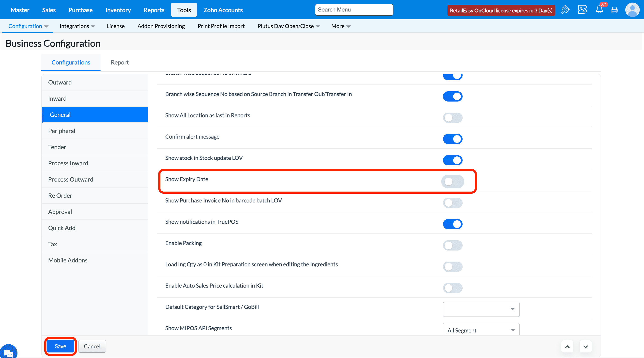Viewport: 644px width, 358px height.
Task: Open the chat support bubble icon
Action: [x=9, y=352]
